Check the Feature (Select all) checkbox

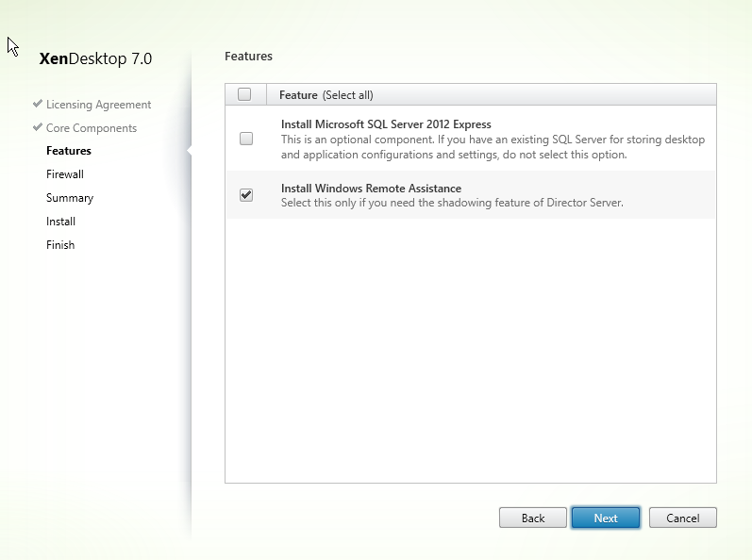point(244,94)
